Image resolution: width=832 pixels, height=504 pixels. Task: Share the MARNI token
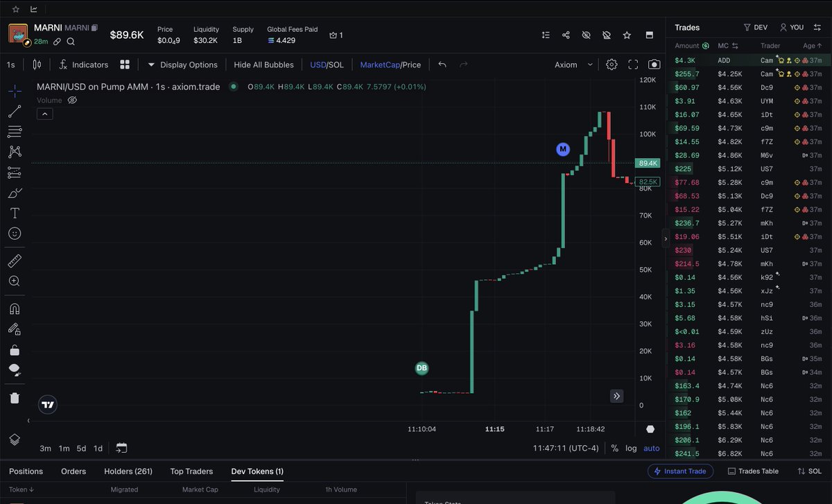(566, 35)
